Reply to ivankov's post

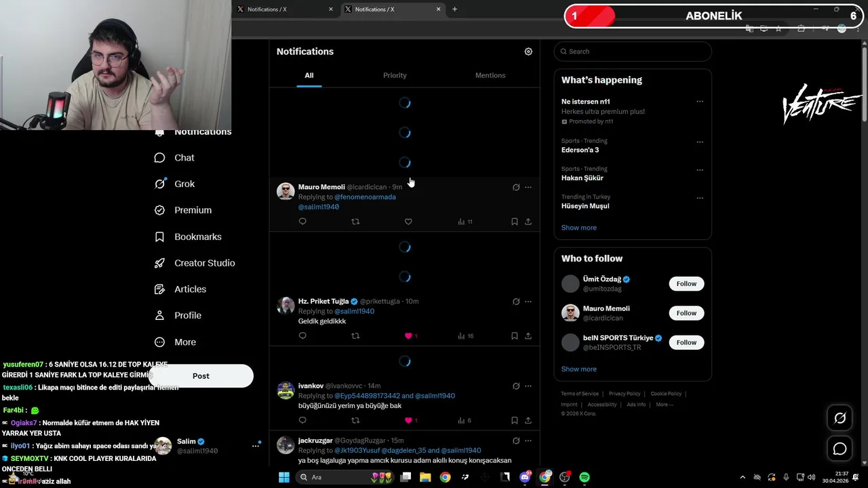click(x=302, y=420)
